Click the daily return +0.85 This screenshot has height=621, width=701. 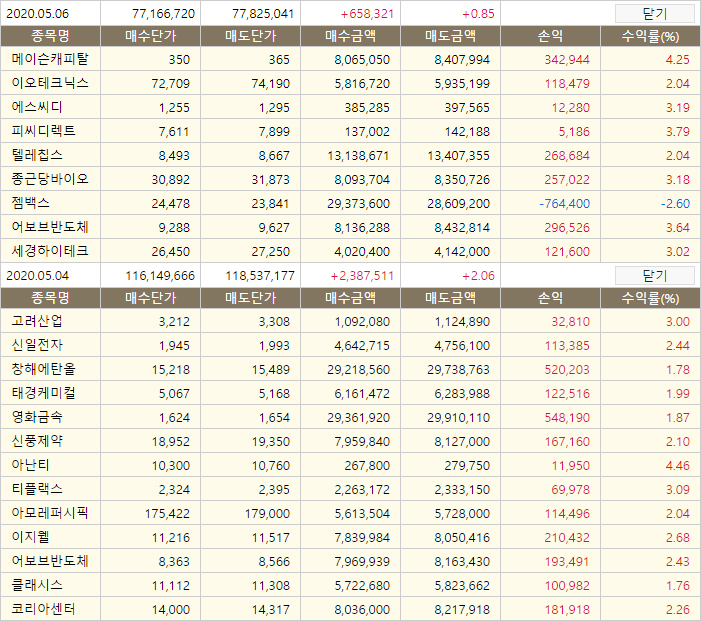(478, 14)
